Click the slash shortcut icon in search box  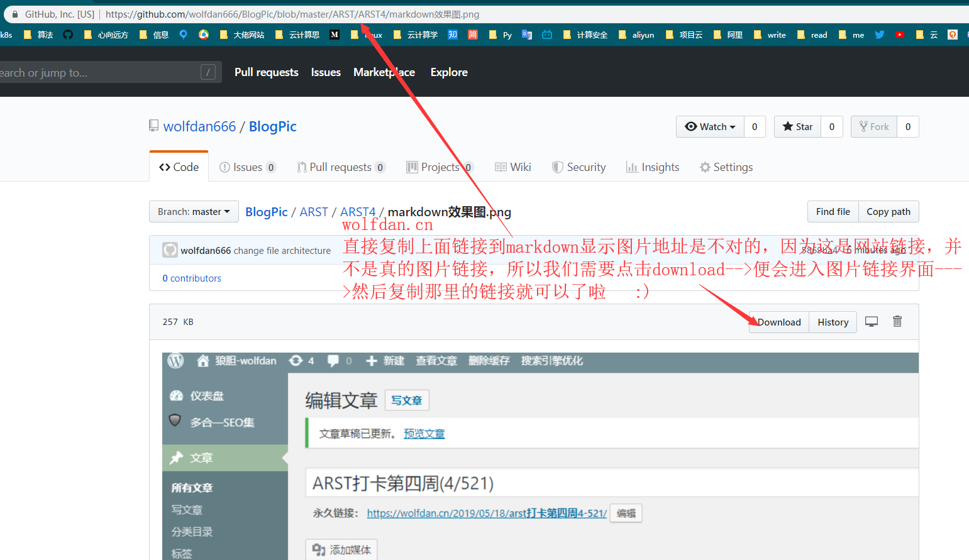pos(208,72)
